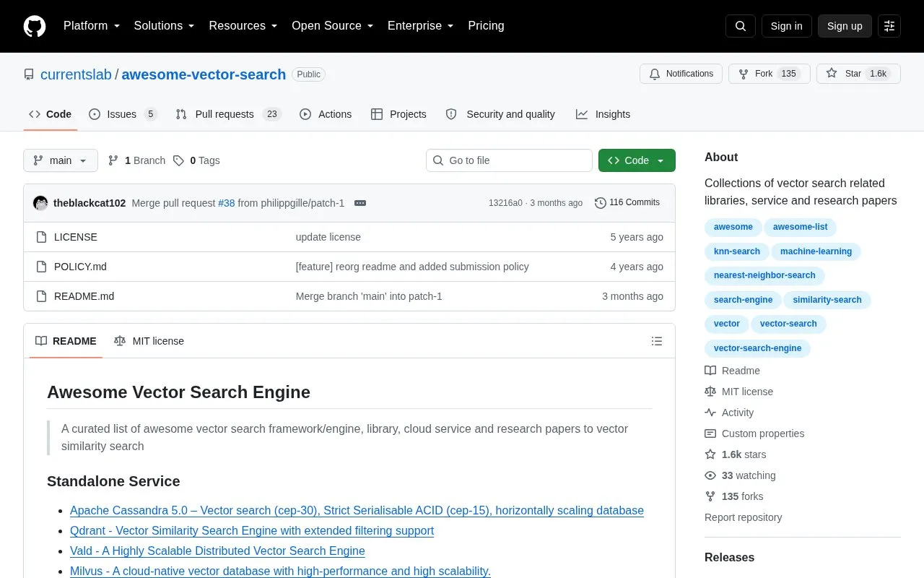924x578 pixels.
Task: Expand the Solutions menu
Action: 165,26
